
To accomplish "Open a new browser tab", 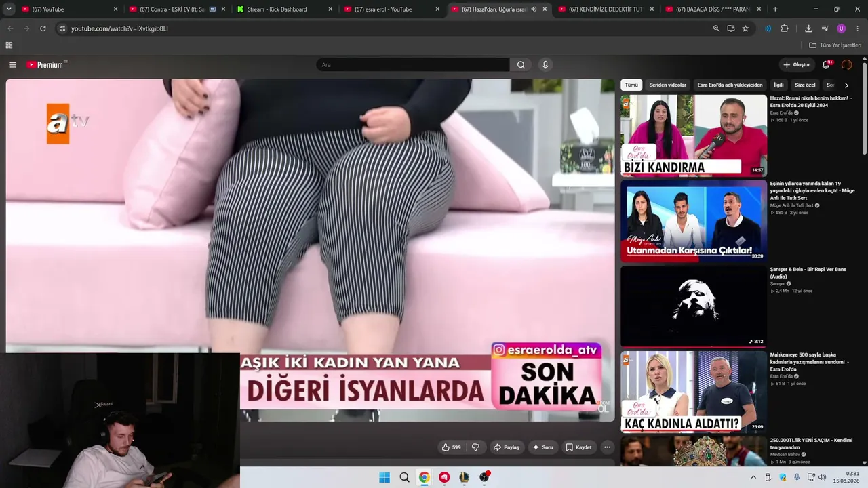I will 775,9.
